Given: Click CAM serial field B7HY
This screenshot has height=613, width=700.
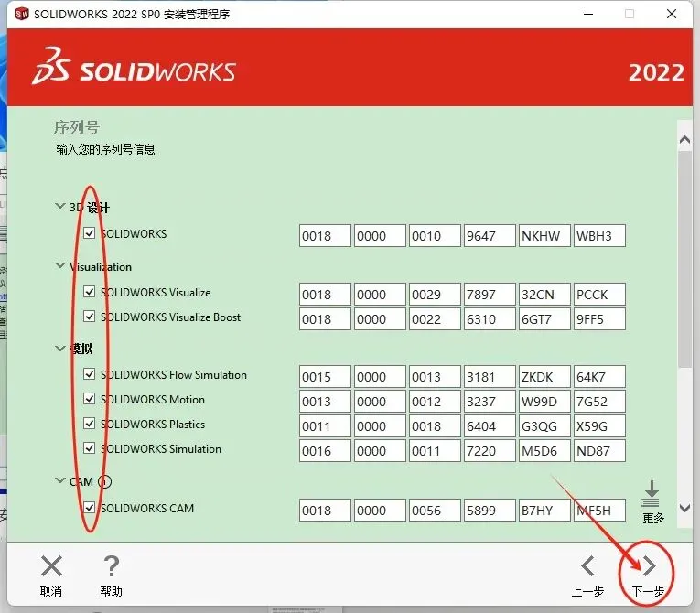Looking at the screenshot, I should point(544,511).
